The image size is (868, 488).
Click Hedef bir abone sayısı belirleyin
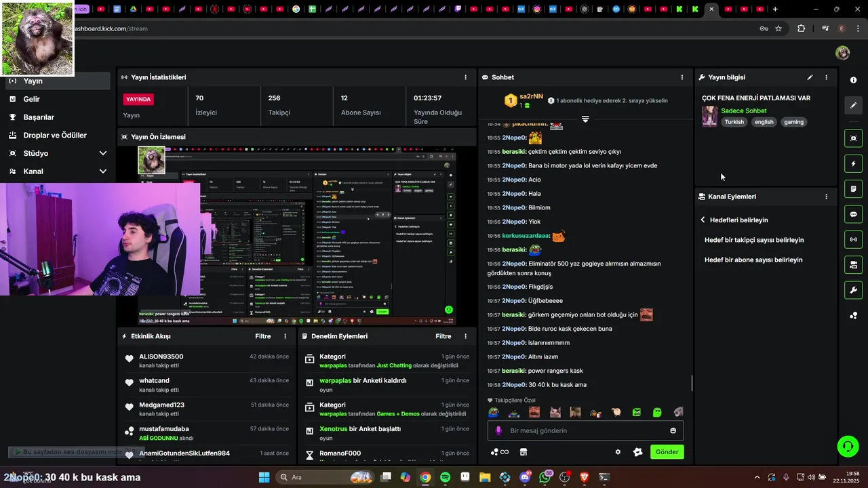pyautogui.click(x=753, y=260)
